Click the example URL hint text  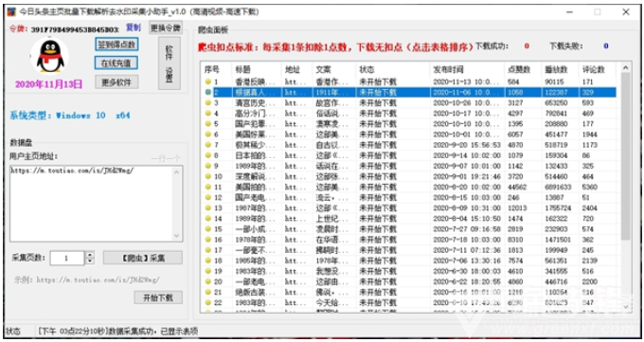pyautogui.click(x=86, y=279)
